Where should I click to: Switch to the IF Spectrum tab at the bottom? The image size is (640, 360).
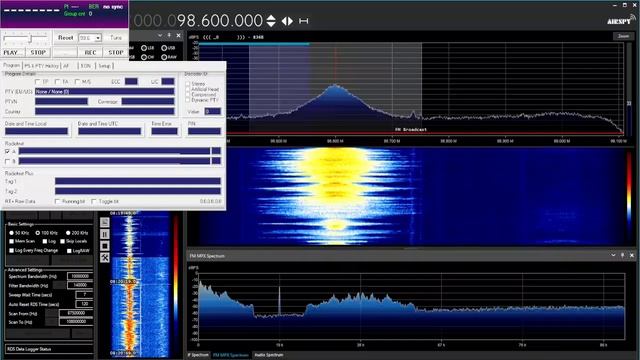click(198, 355)
